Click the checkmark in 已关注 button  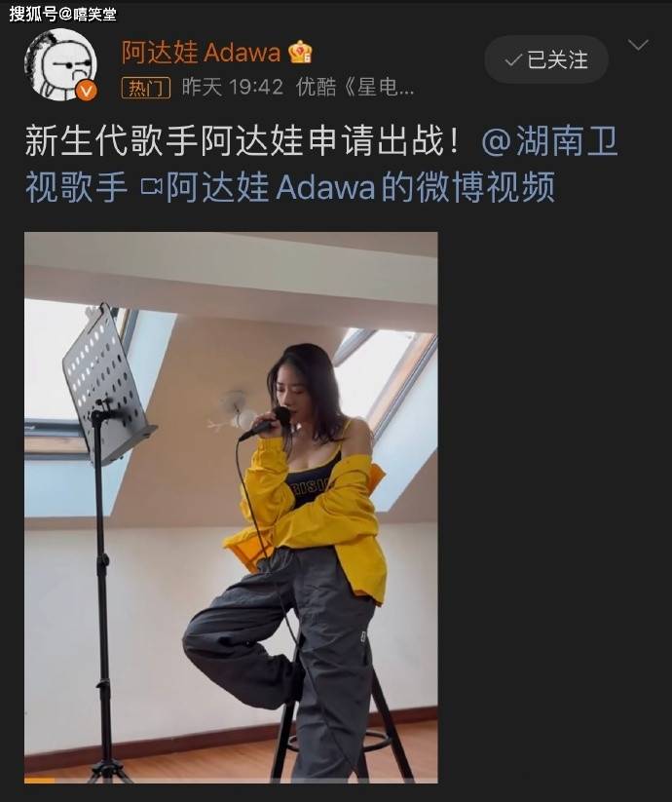click(x=512, y=60)
